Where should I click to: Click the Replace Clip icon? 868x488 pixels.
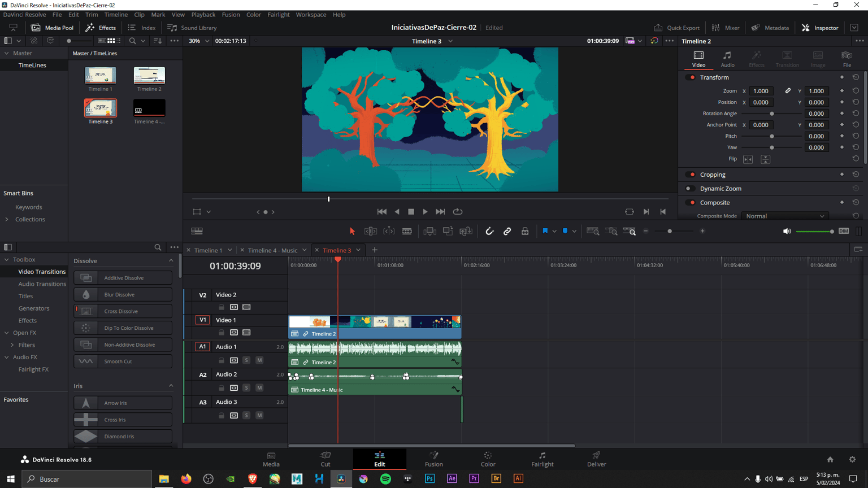pyautogui.click(x=466, y=231)
